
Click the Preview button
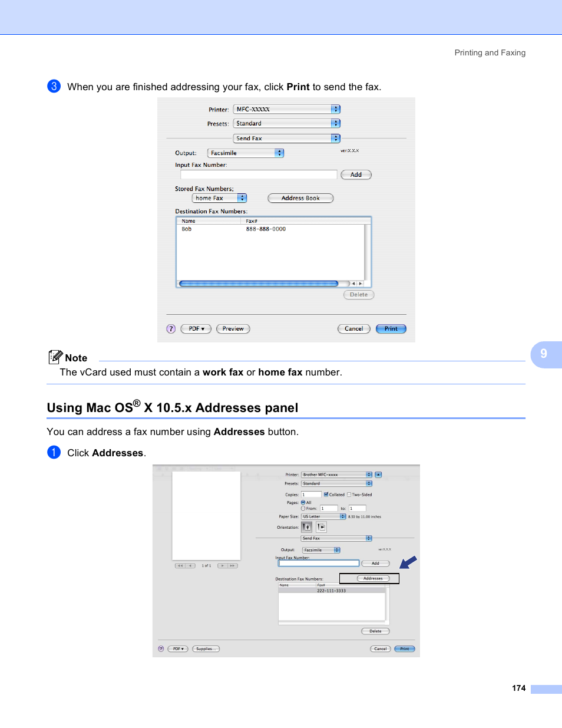233,329
